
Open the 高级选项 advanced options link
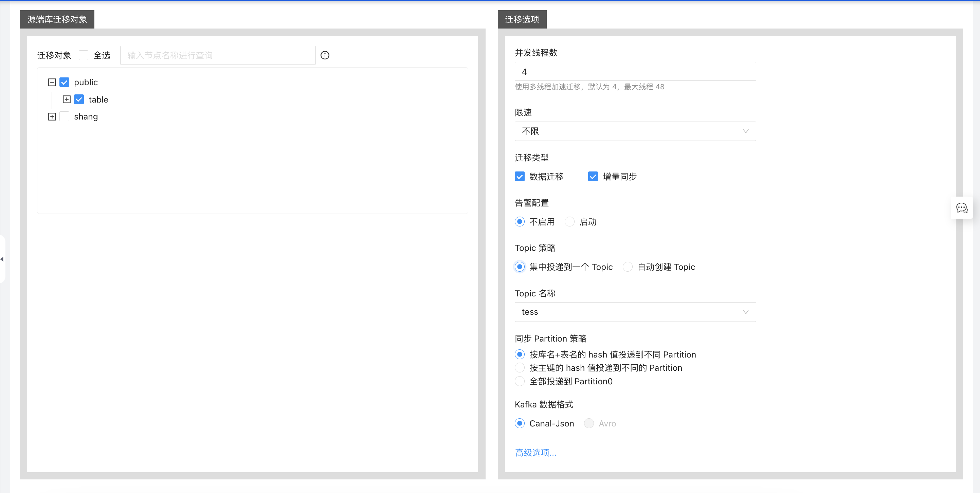[x=535, y=453]
